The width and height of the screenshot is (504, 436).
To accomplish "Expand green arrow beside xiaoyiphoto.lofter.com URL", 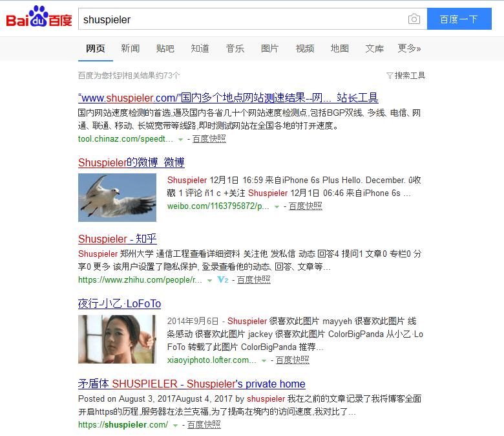I will point(264,361).
